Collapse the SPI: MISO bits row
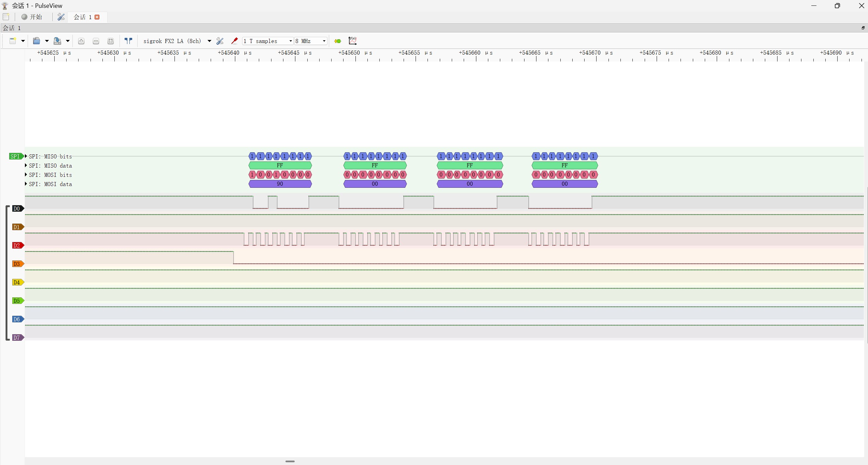Image resolution: width=868 pixels, height=465 pixels. point(26,156)
